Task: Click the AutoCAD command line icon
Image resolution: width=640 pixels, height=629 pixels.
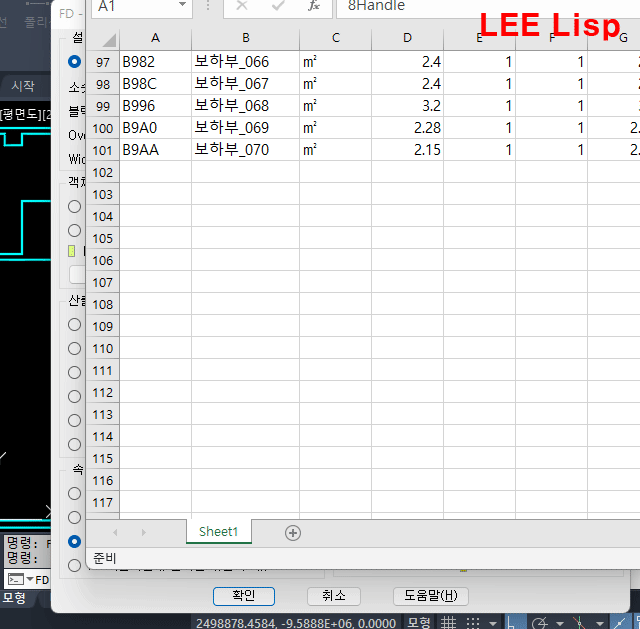Action: tap(16, 580)
